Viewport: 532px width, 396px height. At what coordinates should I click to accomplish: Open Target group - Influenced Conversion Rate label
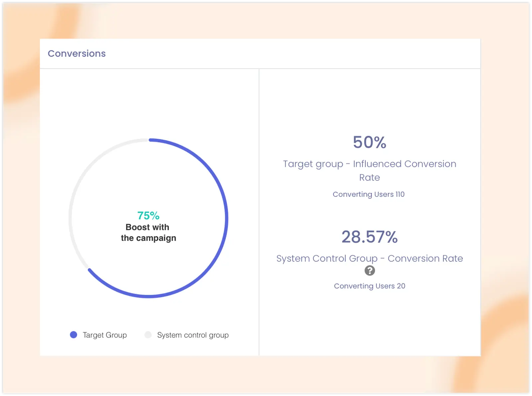click(369, 164)
